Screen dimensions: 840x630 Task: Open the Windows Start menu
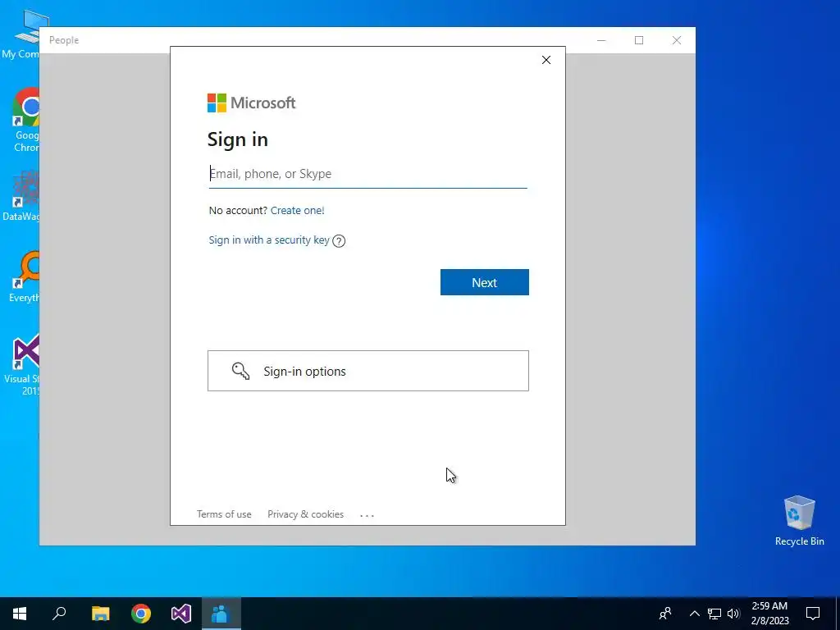point(20,614)
